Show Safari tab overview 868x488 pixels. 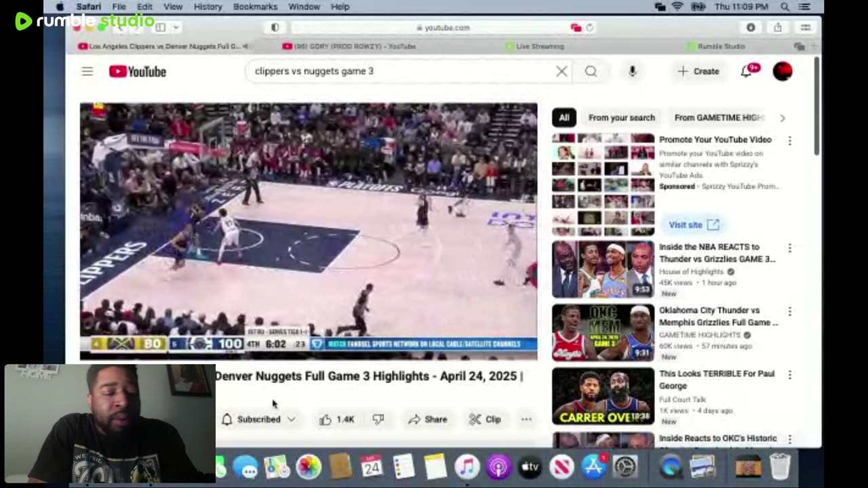coord(806,27)
